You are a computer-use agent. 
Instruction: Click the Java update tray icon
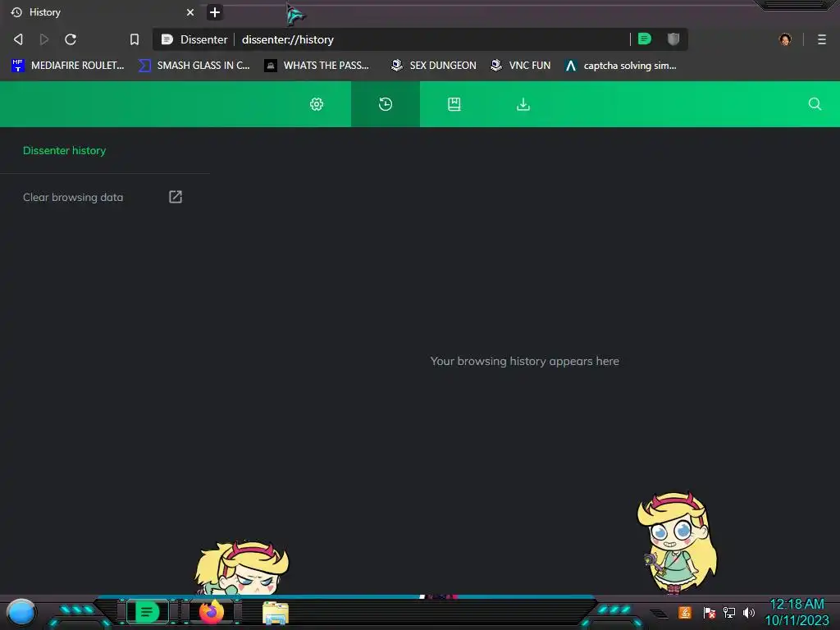click(x=684, y=612)
